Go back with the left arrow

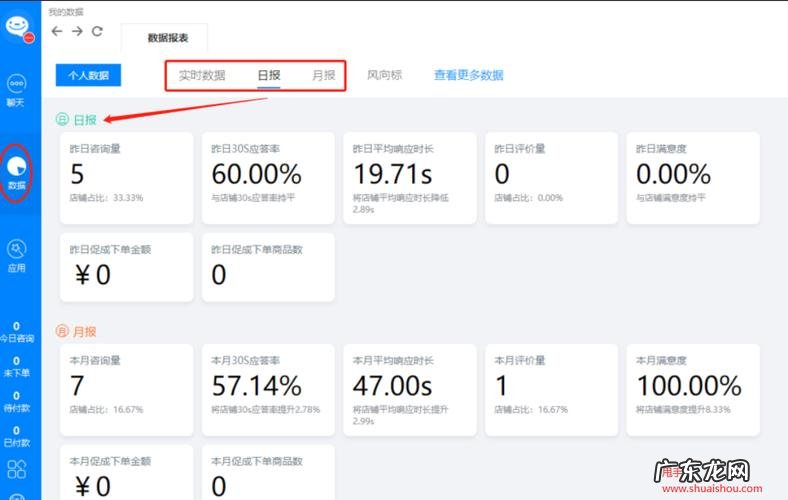(x=57, y=31)
